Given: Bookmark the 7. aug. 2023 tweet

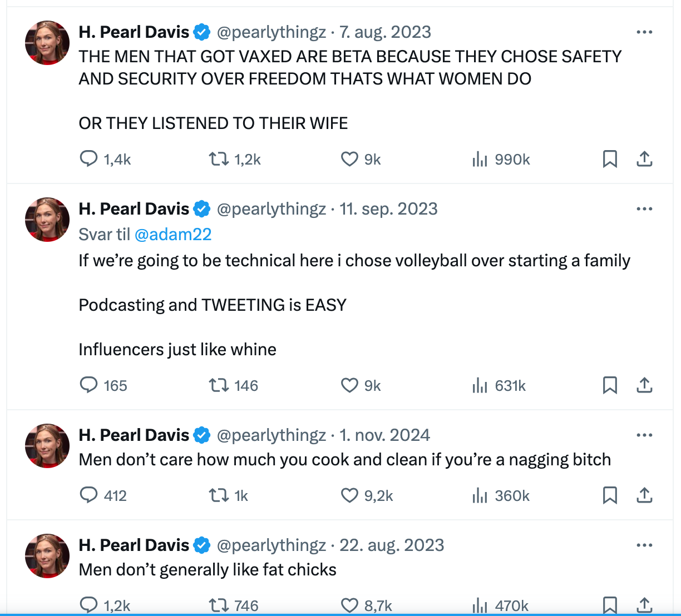Looking at the screenshot, I should 610,159.
